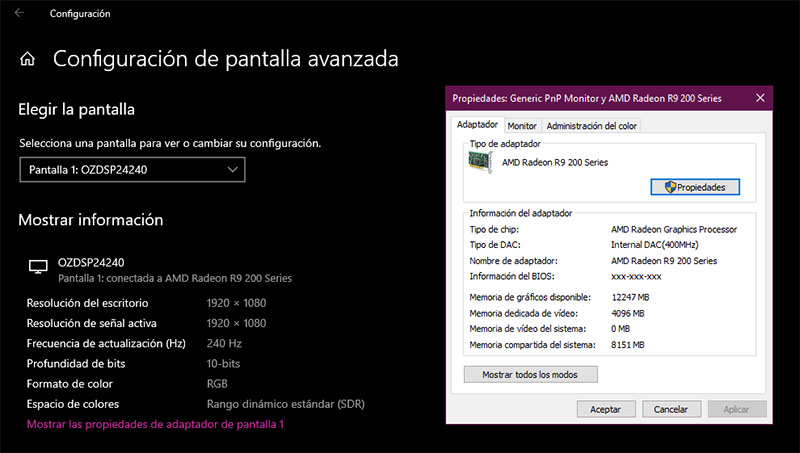The image size is (800, 453).
Task: Confirm with the Aceptar button
Action: pyautogui.click(x=606, y=409)
